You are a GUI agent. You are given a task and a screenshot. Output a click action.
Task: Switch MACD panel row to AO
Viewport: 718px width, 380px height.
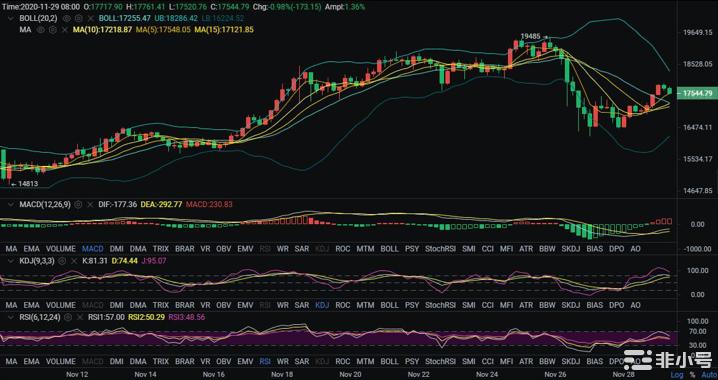pyautogui.click(x=635, y=249)
